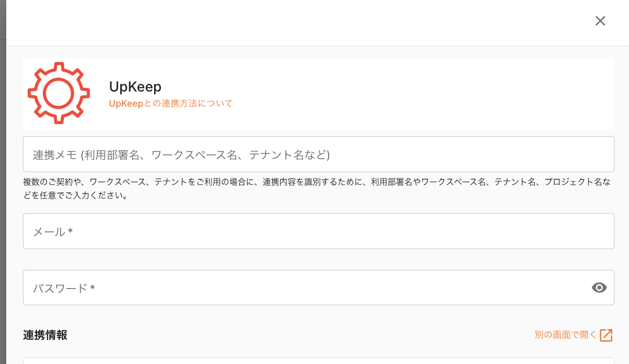This screenshot has width=629, height=364.
Task: Click the 別の画面で開く link text
Action: tap(565, 335)
